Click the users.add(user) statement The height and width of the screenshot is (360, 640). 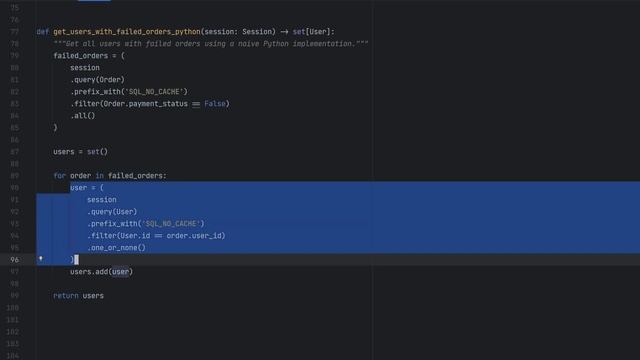click(x=102, y=272)
